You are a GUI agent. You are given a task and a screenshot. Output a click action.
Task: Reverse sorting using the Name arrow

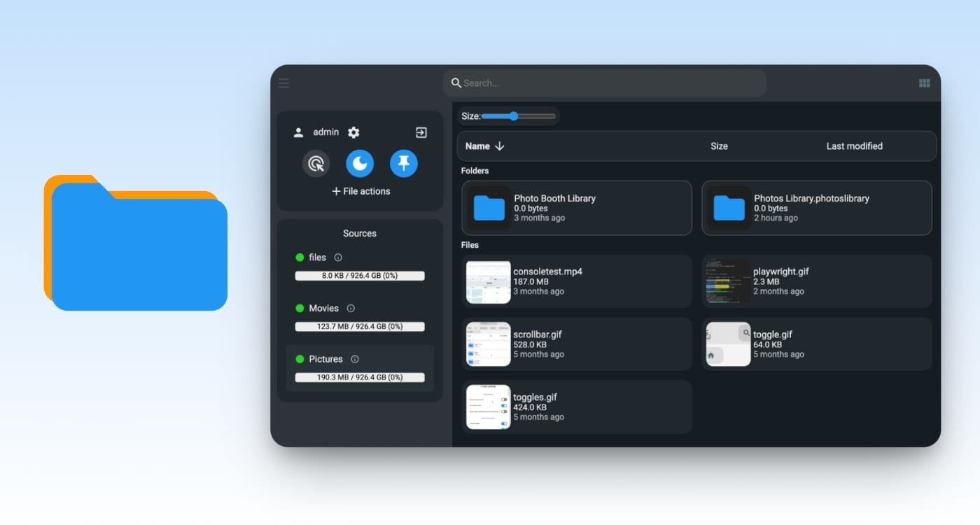pos(498,146)
